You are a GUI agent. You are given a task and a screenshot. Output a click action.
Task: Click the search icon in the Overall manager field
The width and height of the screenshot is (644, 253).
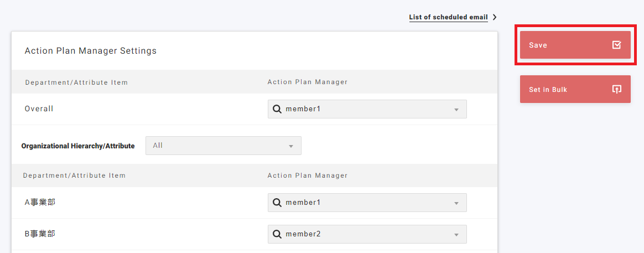(x=277, y=109)
